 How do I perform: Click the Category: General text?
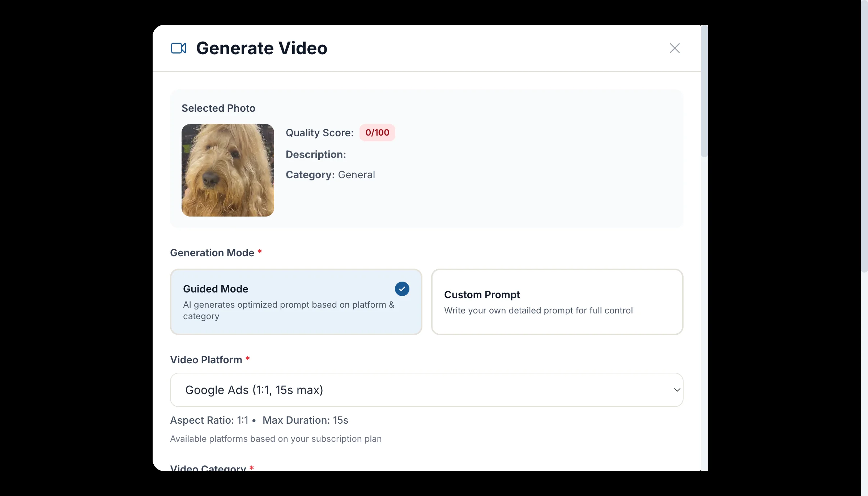pyautogui.click(x=330, y=175)
